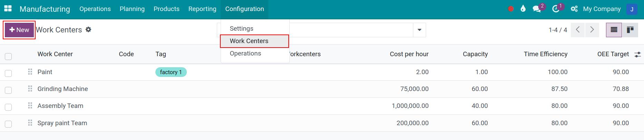Screen dimensions: 644x140
Task: Open the optional columns adjust icon
Action: click(x=637, y=54)
